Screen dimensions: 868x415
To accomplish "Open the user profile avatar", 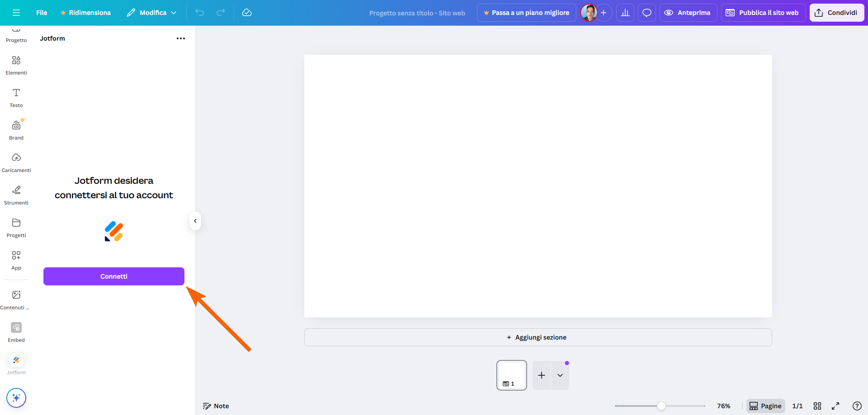I will pos(589,13).
